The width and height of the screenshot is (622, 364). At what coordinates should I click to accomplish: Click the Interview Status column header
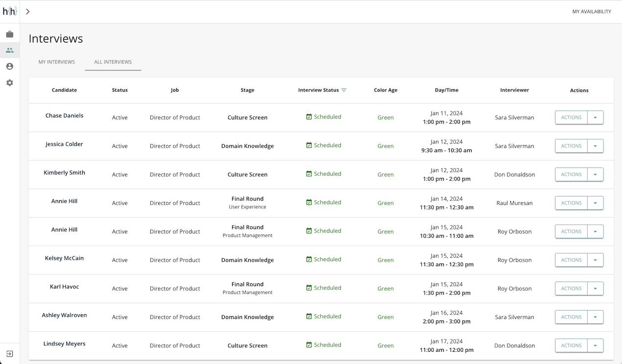(318, 90)
